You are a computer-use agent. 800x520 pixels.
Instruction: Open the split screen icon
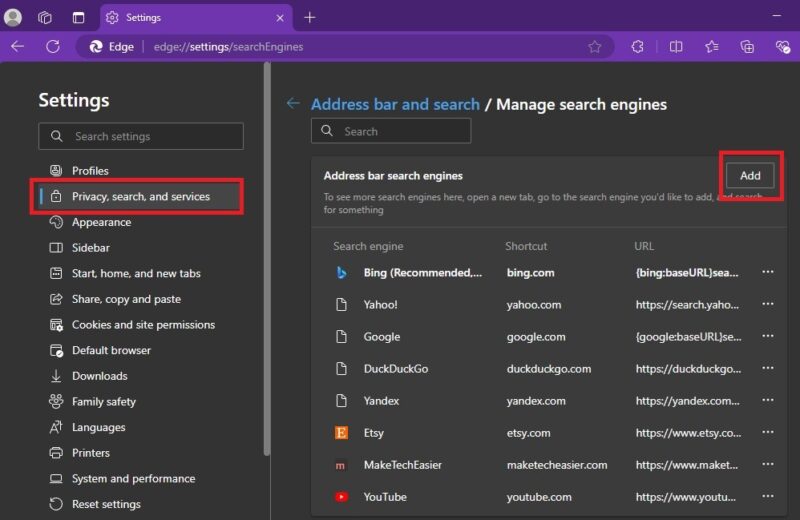pyautogui.click(x=676, y=47)
